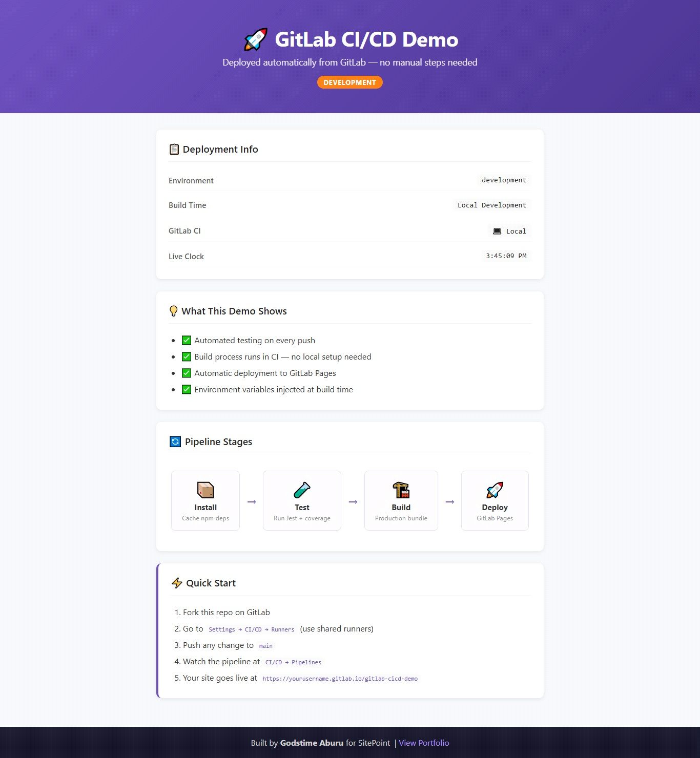Click the (use shared runners) note
This screenshot has height=758, width=700.
pyautogui.click(x=337, y=628)
